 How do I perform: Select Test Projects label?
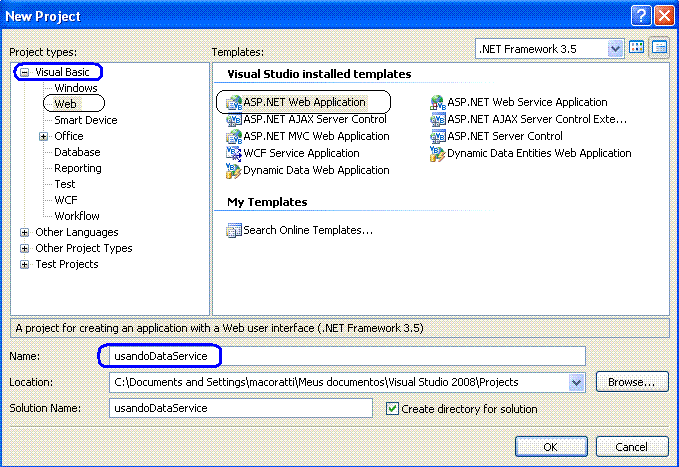[67, 264]
